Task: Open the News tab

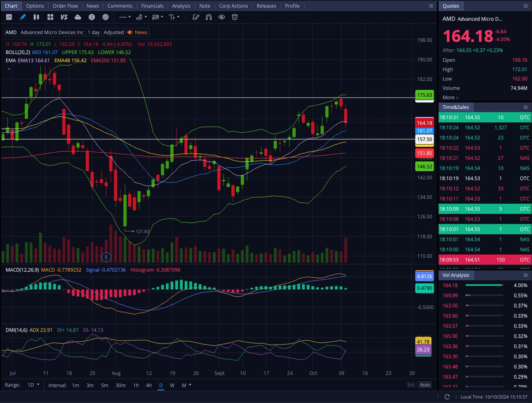Action: point(93,6)
